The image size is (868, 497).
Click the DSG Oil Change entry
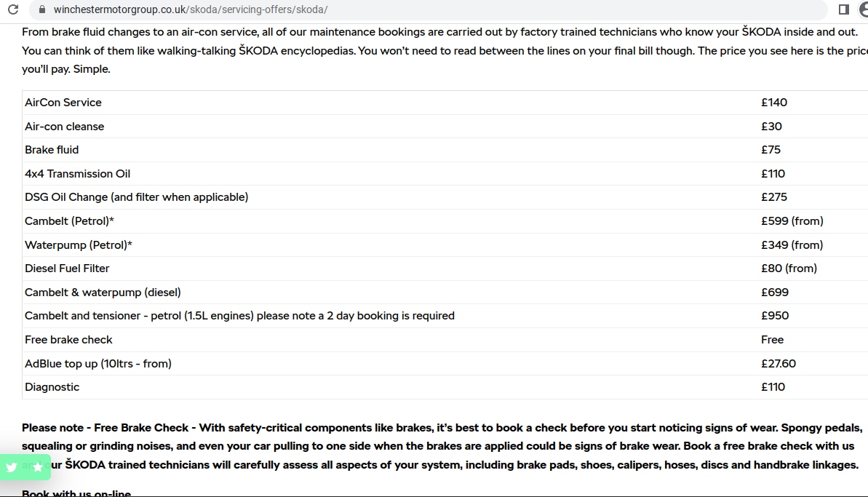click(137, 197)
